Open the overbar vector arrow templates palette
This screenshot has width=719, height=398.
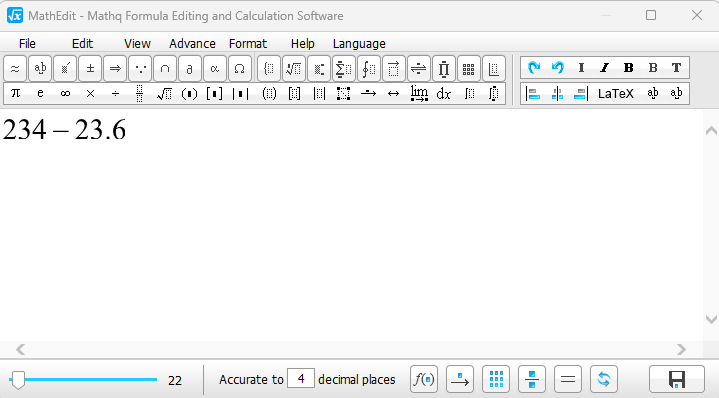coord(393,69)
